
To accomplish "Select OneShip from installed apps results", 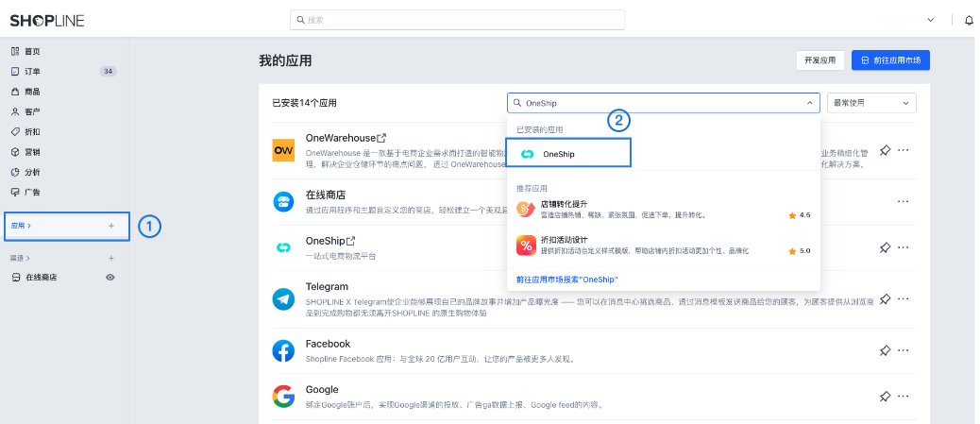I will (568, 153).
